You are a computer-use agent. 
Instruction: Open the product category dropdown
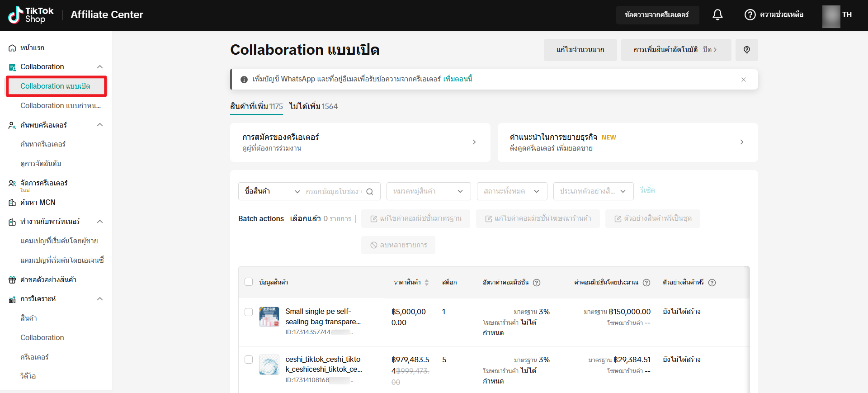(428, 191)
